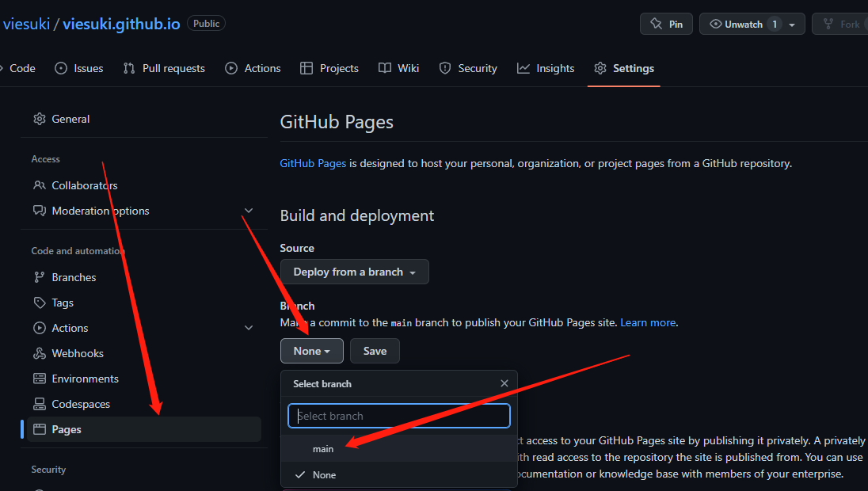Click the Codespaces icon
Screen dimensions: 868x491
[40, 405]
